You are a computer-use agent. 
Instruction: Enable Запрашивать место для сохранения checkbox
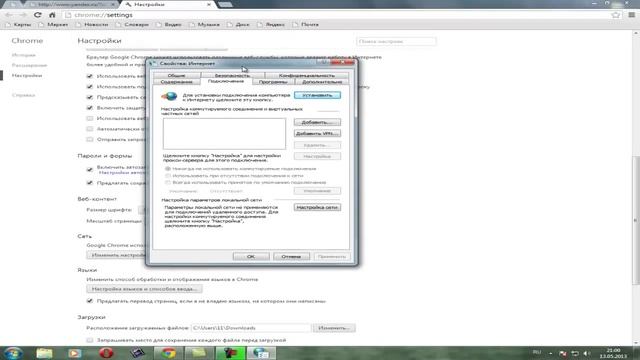90,340
